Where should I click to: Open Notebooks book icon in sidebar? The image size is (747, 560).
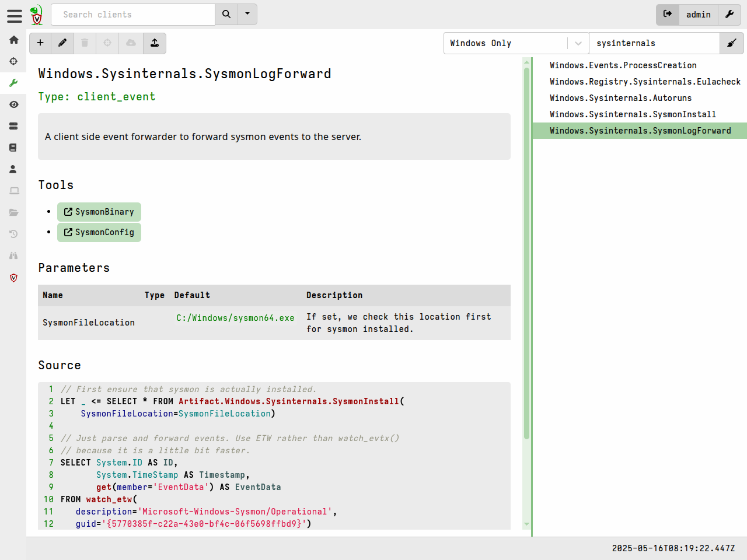pos(13,148)
